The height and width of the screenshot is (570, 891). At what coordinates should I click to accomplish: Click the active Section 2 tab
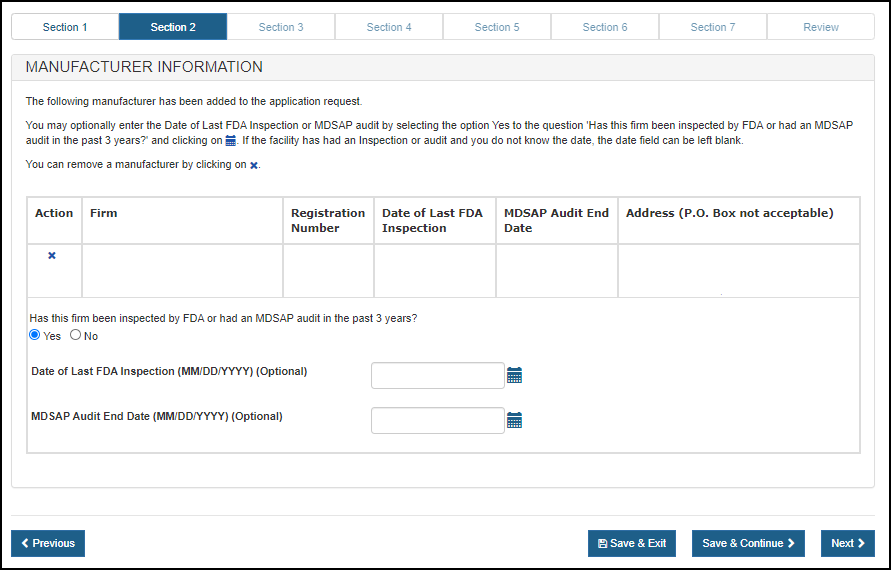[x=173, y=27]
